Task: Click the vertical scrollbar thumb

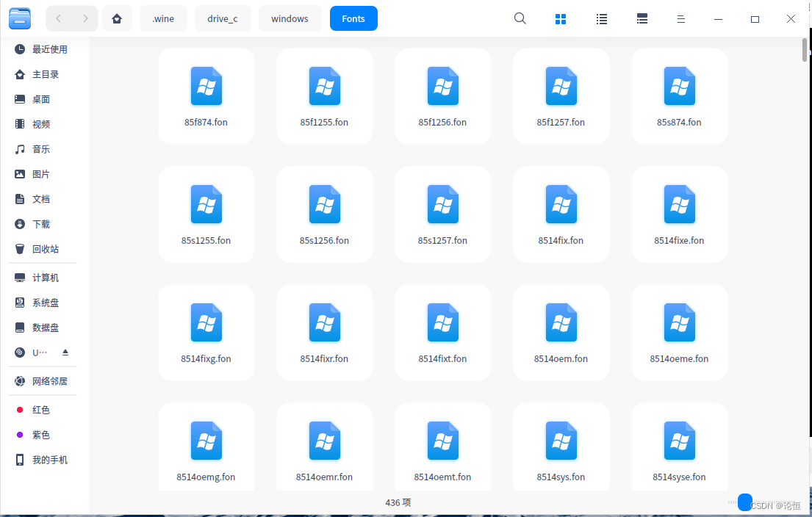Action: (x=804, y=50)
